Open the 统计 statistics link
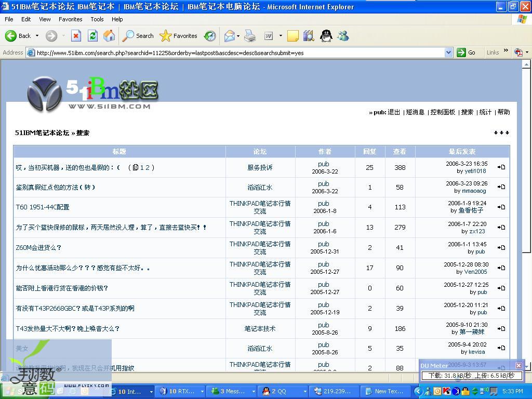Image resolution: width=532 pixels, height=399 pixels. click(486, 112)
